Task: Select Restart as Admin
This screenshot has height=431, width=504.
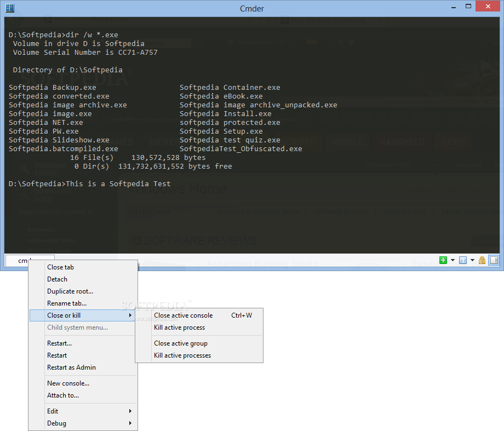Action: tap(83, 367)
